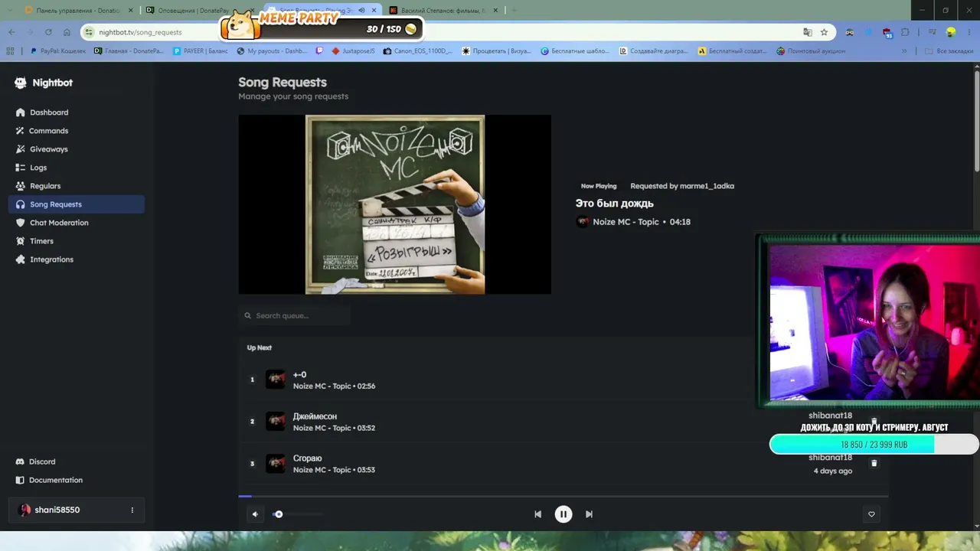Adjust the volume slider
Image resolution: width=980 pixels, height=551 pixels.
tap(297, 514)
